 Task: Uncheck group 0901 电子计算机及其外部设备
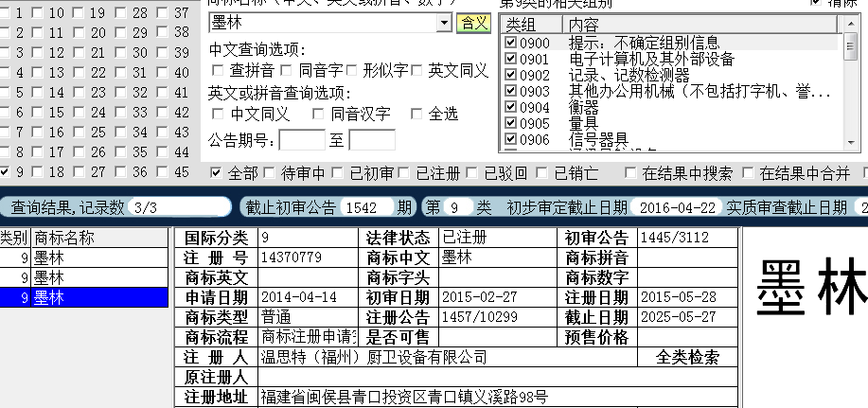(511, 59)
